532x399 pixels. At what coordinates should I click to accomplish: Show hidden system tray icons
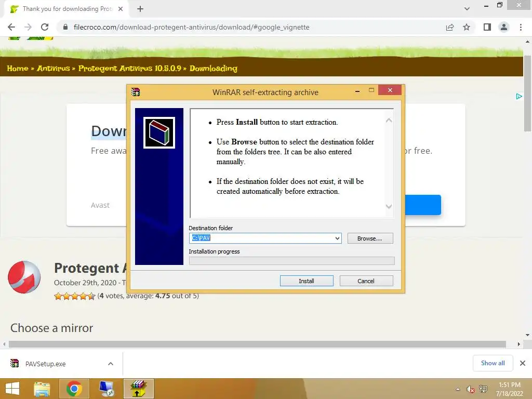(x=458, y=389)
